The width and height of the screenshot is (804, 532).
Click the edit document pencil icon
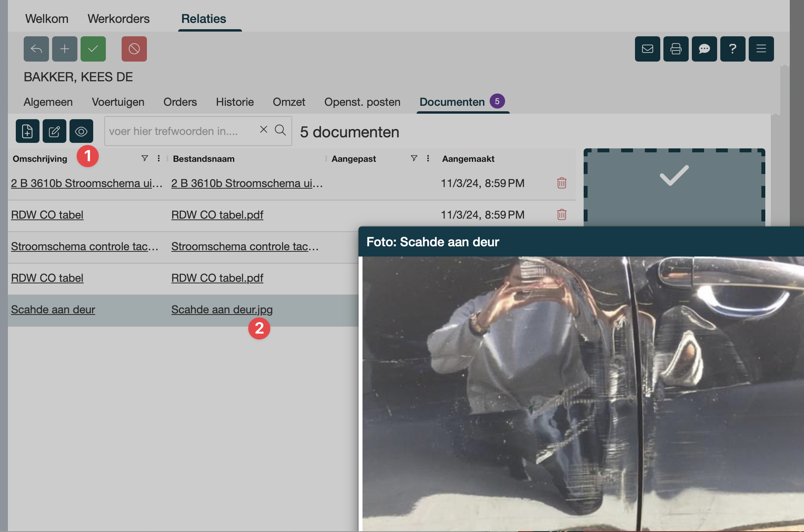coord(54,131)
